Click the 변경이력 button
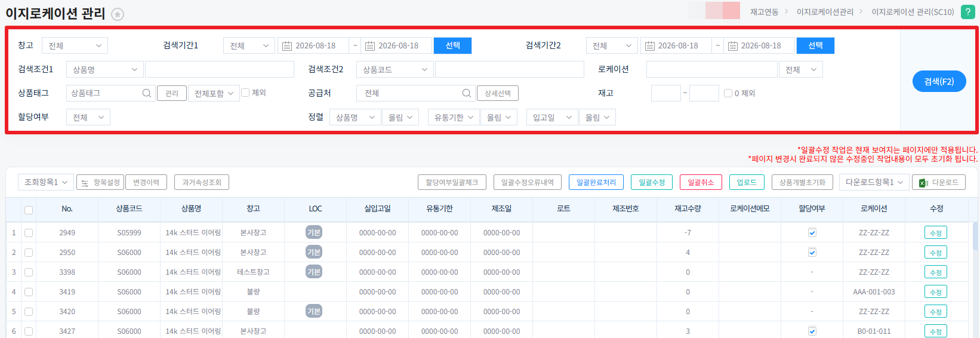Viewport: 980px width, 338px height. 146,182
